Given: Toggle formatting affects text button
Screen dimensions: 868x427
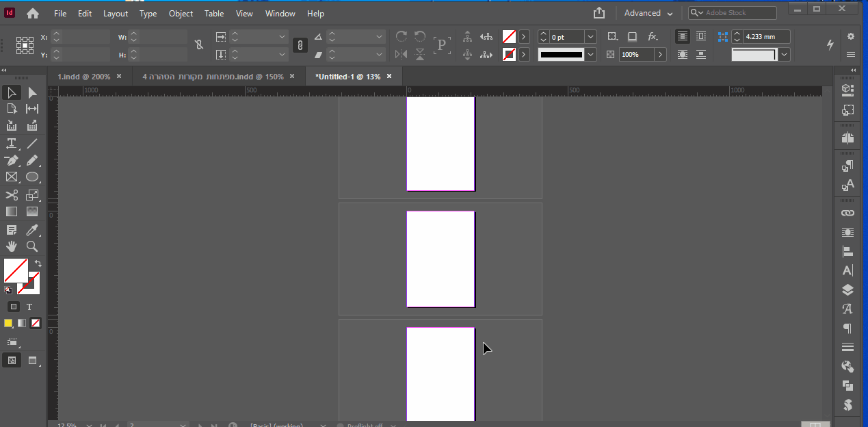Looking at the screenshot, I should (x=29, y=307).
